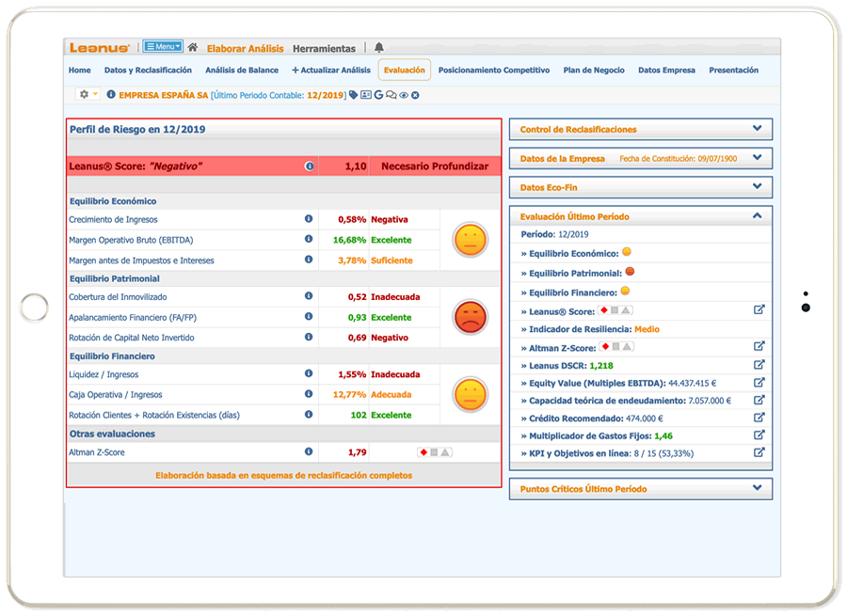The image size is (847, 616).
Task: Click Equilibrio Económico neutral face
Action: point(470,240)
